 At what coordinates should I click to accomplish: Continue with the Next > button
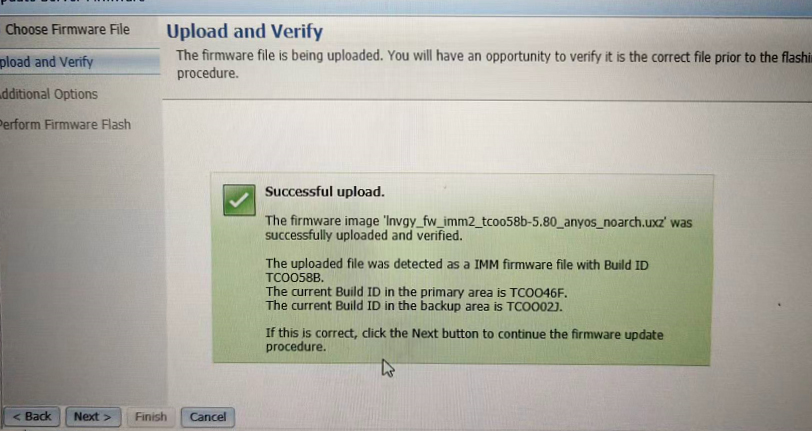point(93,416)
